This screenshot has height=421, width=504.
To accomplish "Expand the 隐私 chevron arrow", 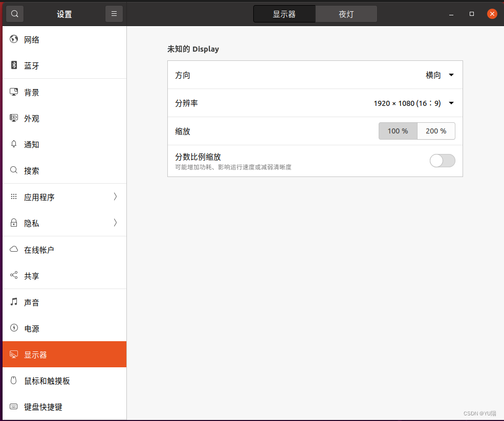I will pos(116,223).
